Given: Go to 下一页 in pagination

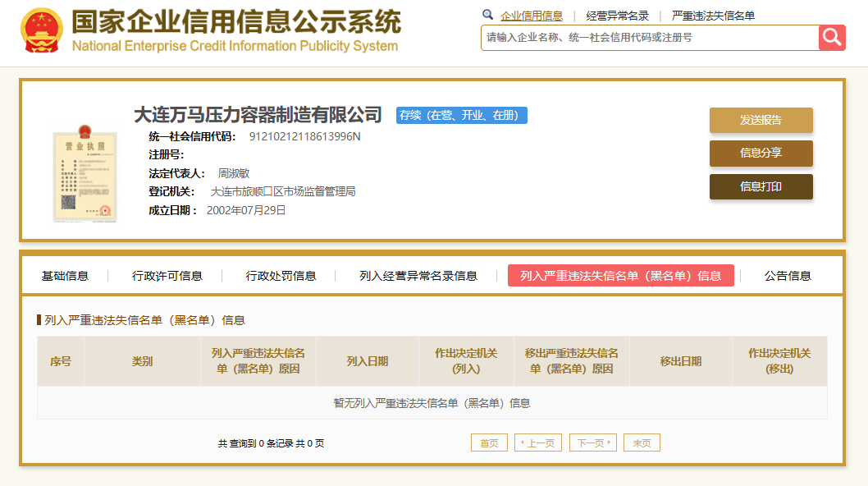Looking at the screenshot, I should point(593,442).
